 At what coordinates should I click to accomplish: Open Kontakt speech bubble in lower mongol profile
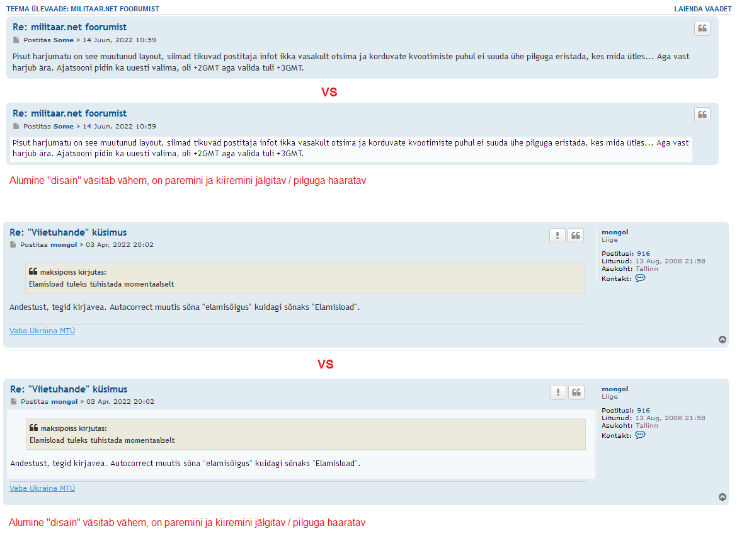pyautogui.click(x=640, y=435)
